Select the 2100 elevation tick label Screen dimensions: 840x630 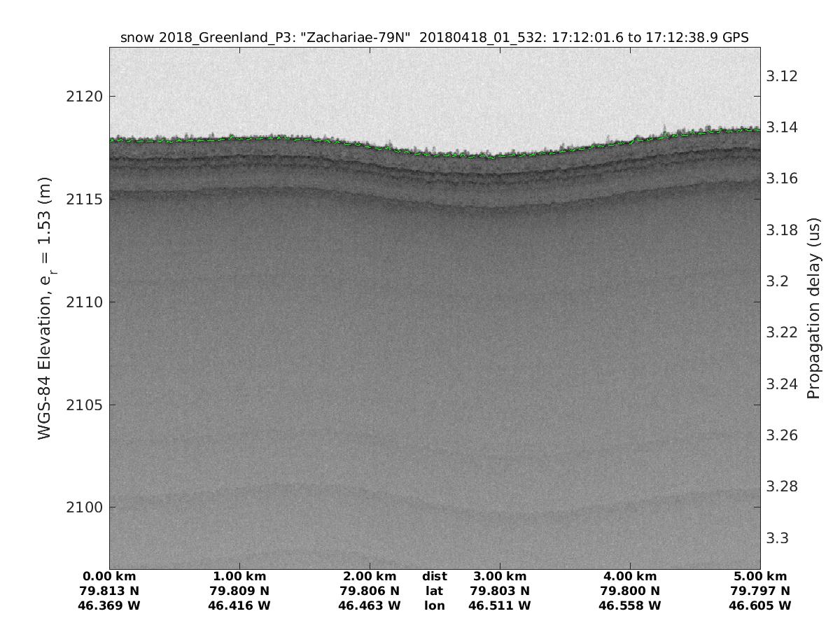(x=83, y=507)
